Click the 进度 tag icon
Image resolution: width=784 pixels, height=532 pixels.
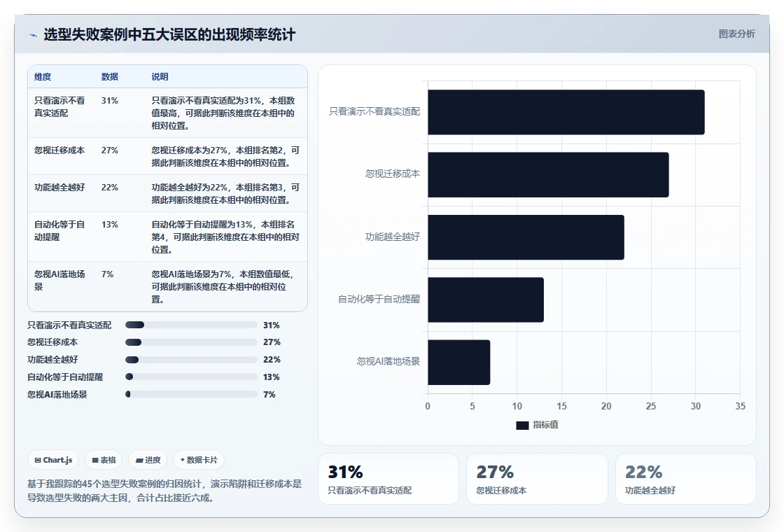(x=139, y=460)
